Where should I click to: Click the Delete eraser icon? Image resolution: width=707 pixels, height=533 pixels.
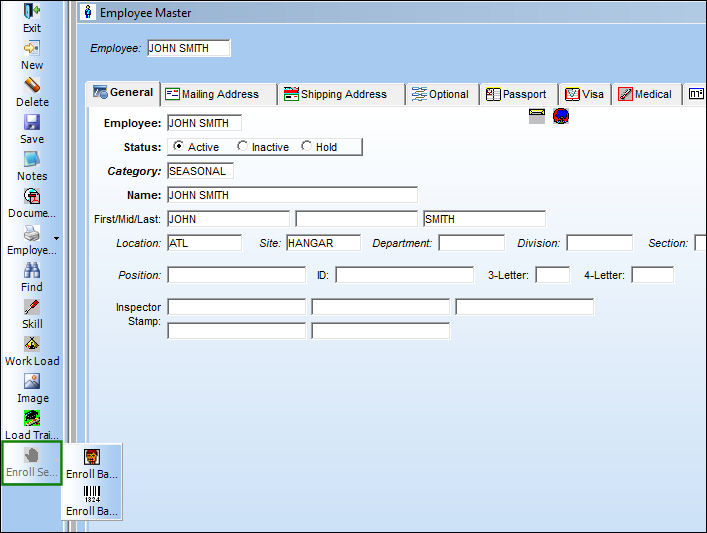coord(32,85)
